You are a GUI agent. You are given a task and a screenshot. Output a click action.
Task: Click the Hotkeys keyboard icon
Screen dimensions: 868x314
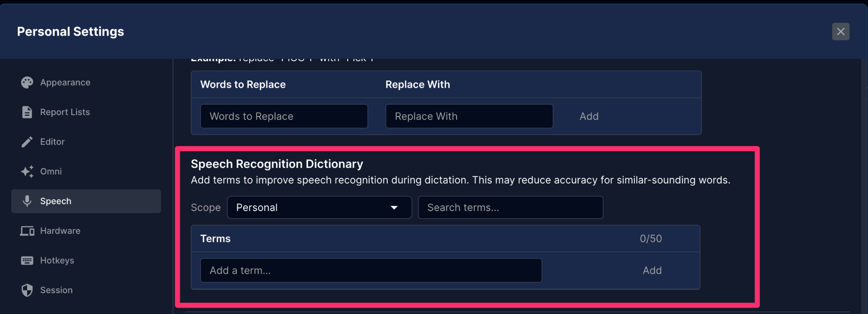27,261
